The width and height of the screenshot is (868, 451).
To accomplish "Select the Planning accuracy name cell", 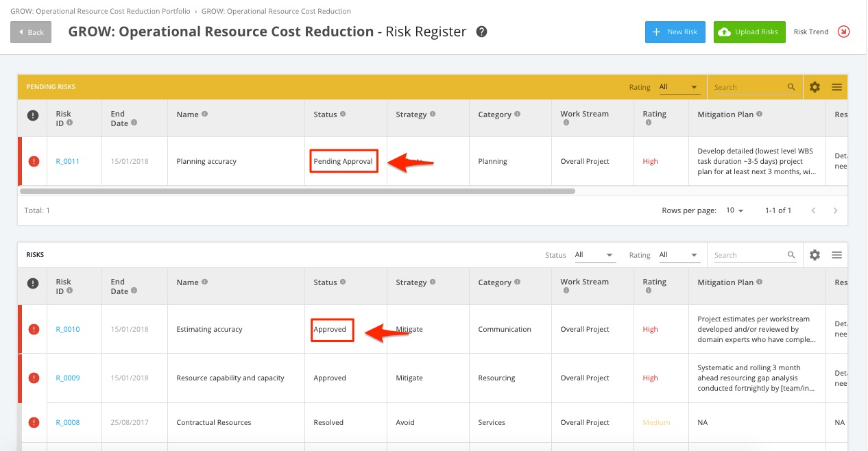I will [237, 162].
